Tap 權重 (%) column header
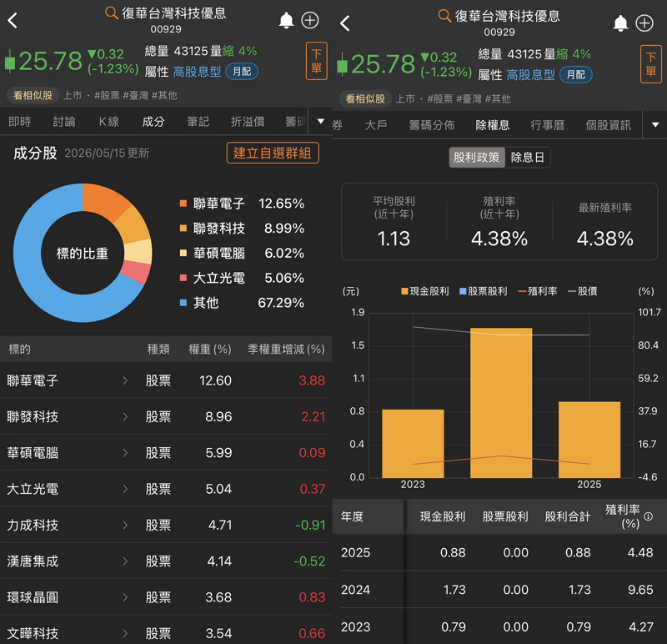The image size is (667, 644). pos(210,350)
